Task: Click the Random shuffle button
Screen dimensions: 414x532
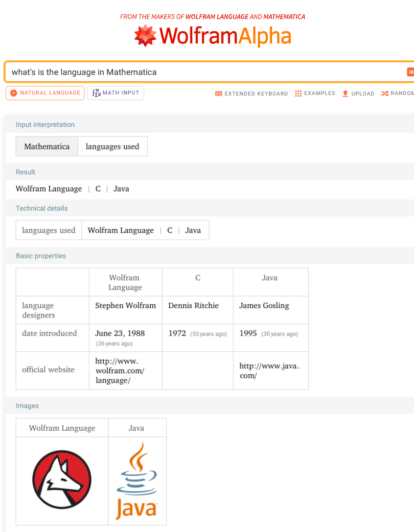Action: (x=397, y=93)
